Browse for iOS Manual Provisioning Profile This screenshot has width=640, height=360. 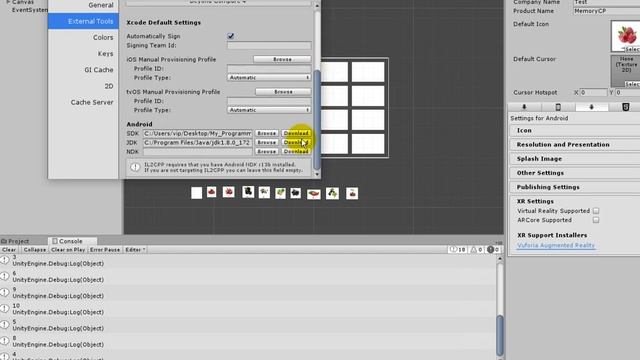coord(282,59)
